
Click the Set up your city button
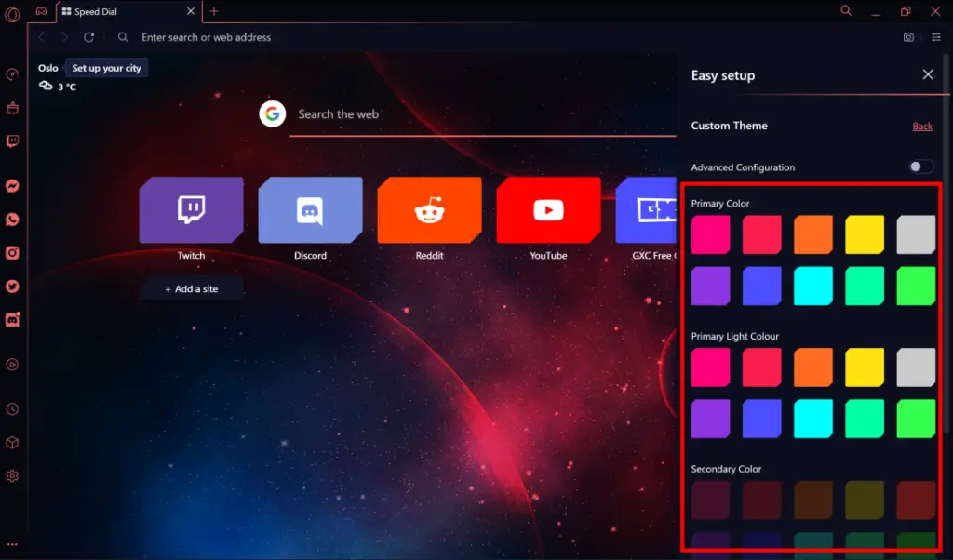click(106, 68)
